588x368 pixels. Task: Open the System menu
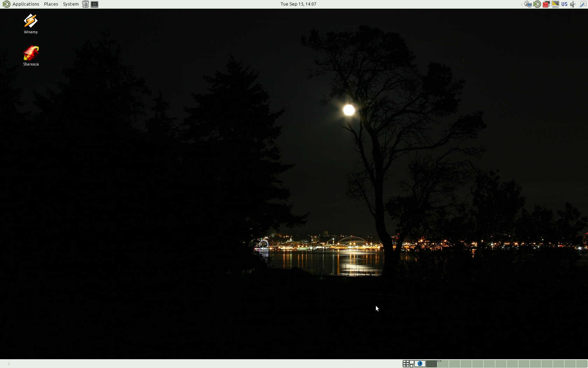[x=71, y=4]
